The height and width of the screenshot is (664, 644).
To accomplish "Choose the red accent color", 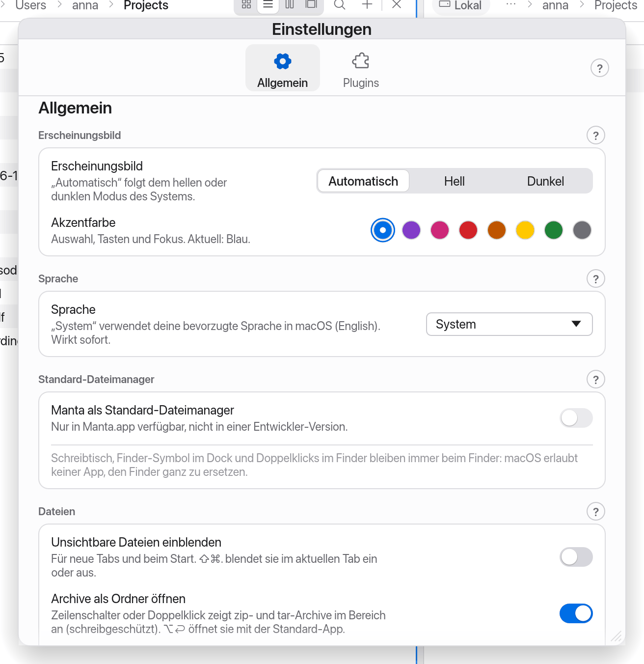I will point(468,230).
